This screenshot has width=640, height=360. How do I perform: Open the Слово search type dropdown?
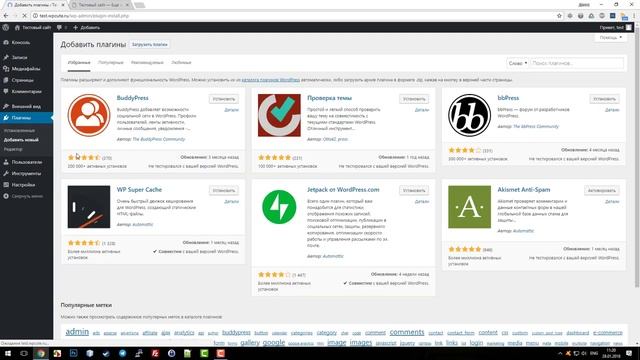(518, 63)
